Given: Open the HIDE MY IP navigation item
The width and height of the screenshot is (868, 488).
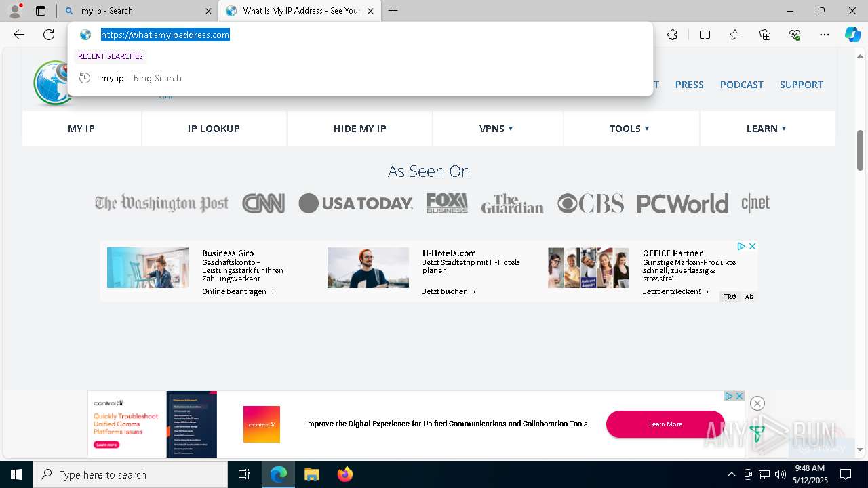Looking at the screenshot, I should tap(360, 129).
